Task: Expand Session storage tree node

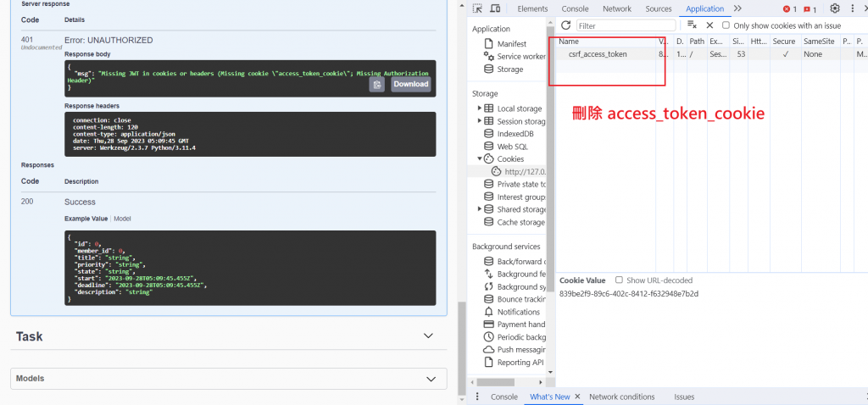Action: [x=479, y=121]
